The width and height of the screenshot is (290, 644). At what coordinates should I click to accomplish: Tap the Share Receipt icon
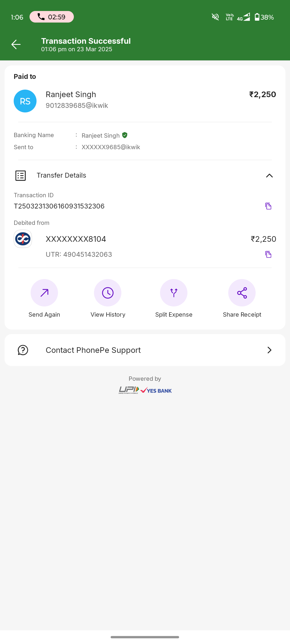(x=242, y=293)
